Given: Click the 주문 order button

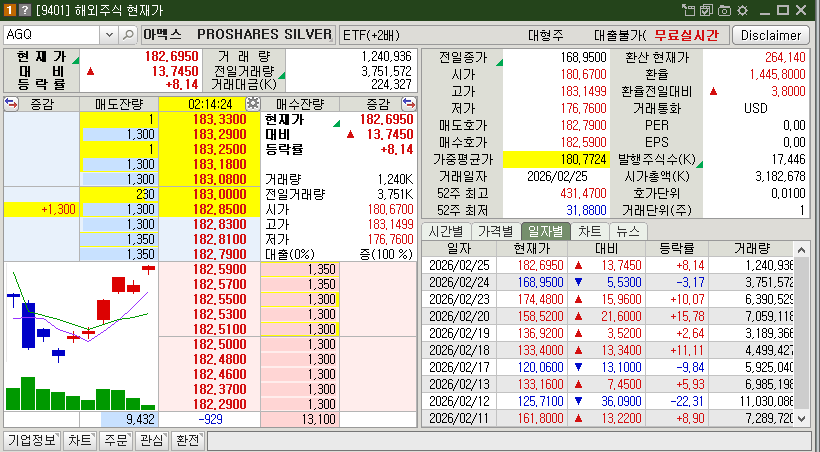Looking at the screenshot, I should point(116,440).
